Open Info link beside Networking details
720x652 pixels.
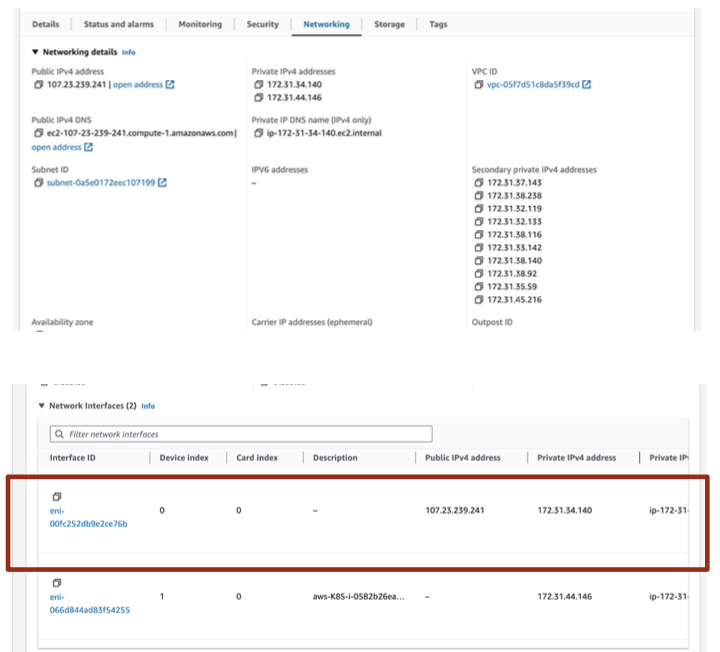pos(128,52)
